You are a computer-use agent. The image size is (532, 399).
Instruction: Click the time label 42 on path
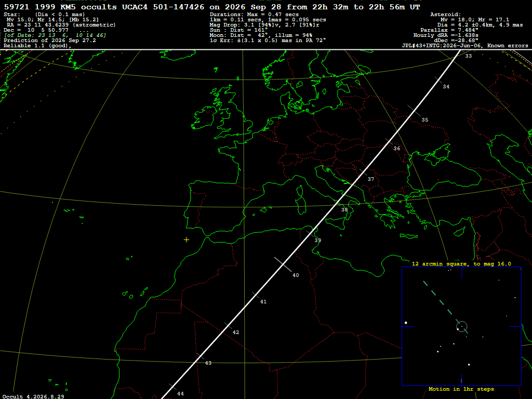(236, 332)
